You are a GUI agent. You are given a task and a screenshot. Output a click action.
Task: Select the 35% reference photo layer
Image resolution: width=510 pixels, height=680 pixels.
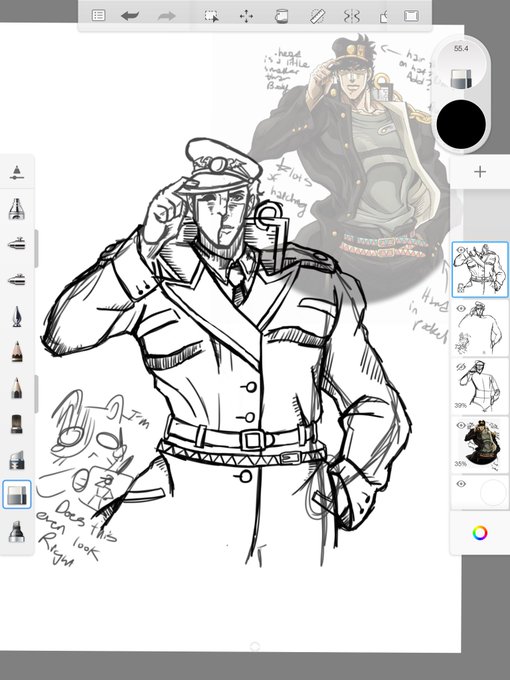pos(480,445)
